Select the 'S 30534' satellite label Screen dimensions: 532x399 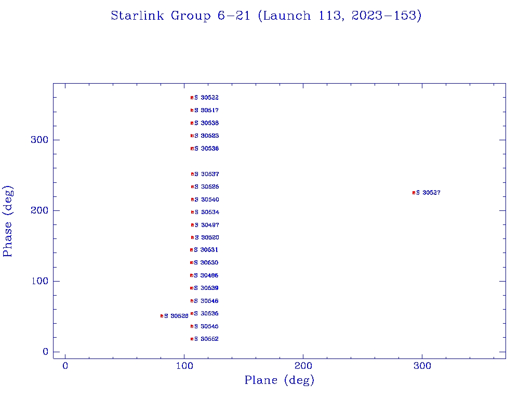[x=207, y=212]
